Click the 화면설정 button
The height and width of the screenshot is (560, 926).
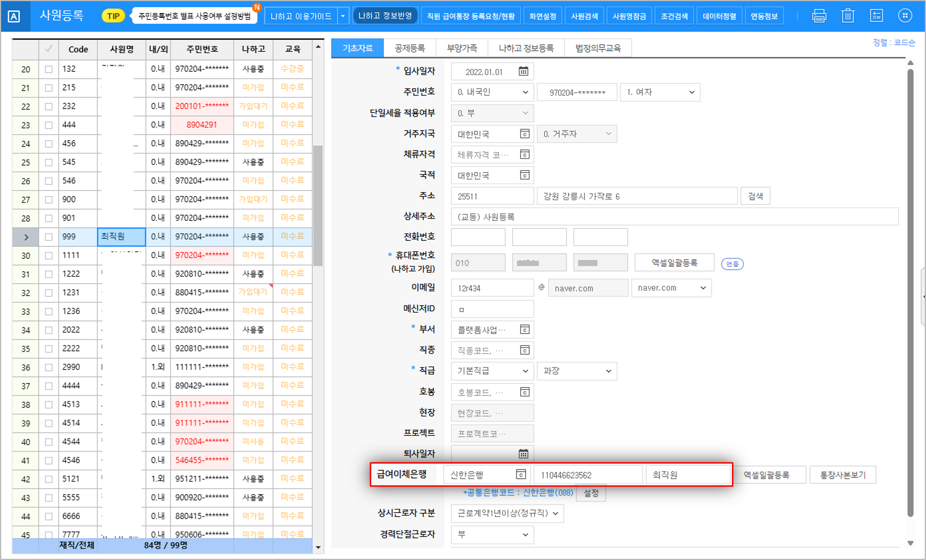pyautogui.click(x=543, y=16)
